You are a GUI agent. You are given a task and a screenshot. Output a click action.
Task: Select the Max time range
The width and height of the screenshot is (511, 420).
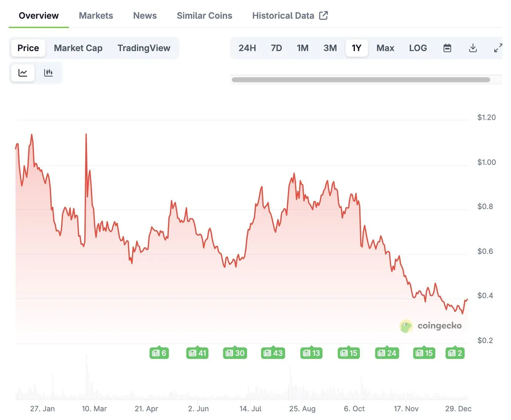pyautogui.click(x=385, y=48)
